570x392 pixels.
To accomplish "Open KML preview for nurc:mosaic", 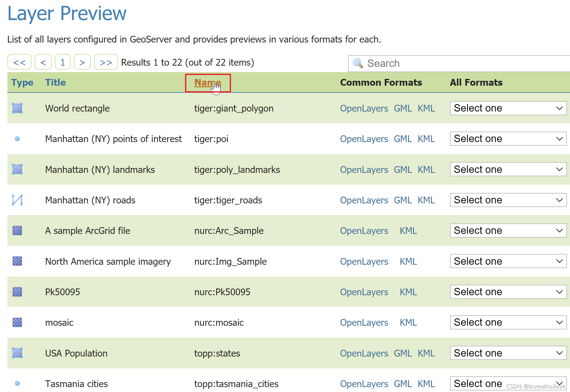I will (408, 323).
